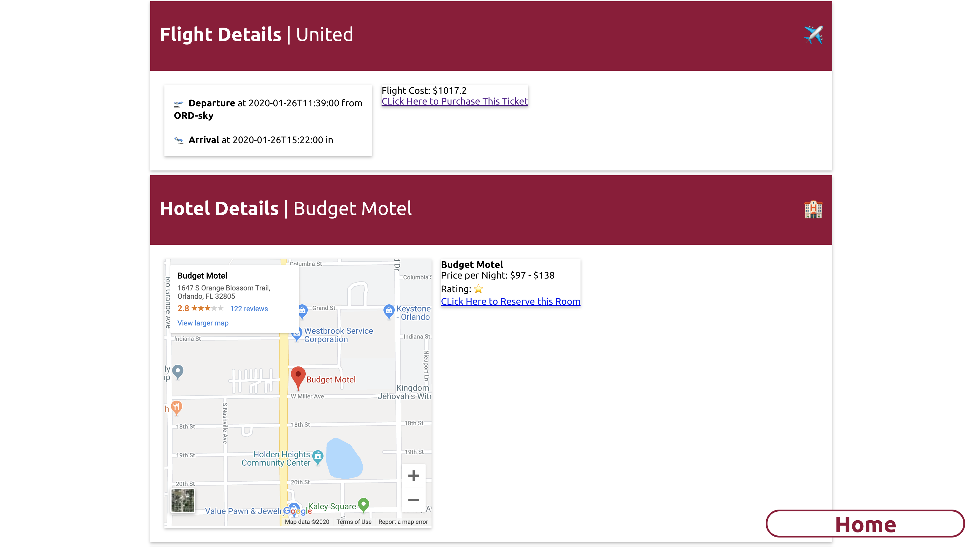This screenshot has height=547, width=980.
Task: Zoom in the map with plus button
Action: pos(413,475)
